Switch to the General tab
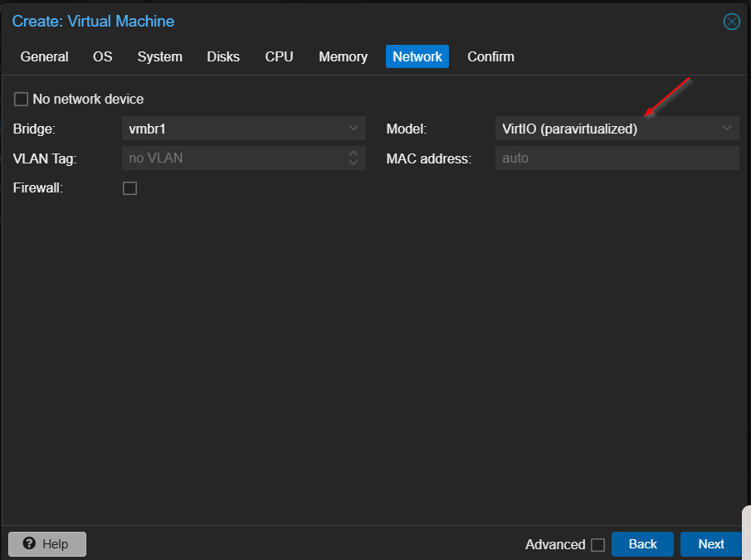The height and width of the screenshot is (560, 751). point(44,56)
